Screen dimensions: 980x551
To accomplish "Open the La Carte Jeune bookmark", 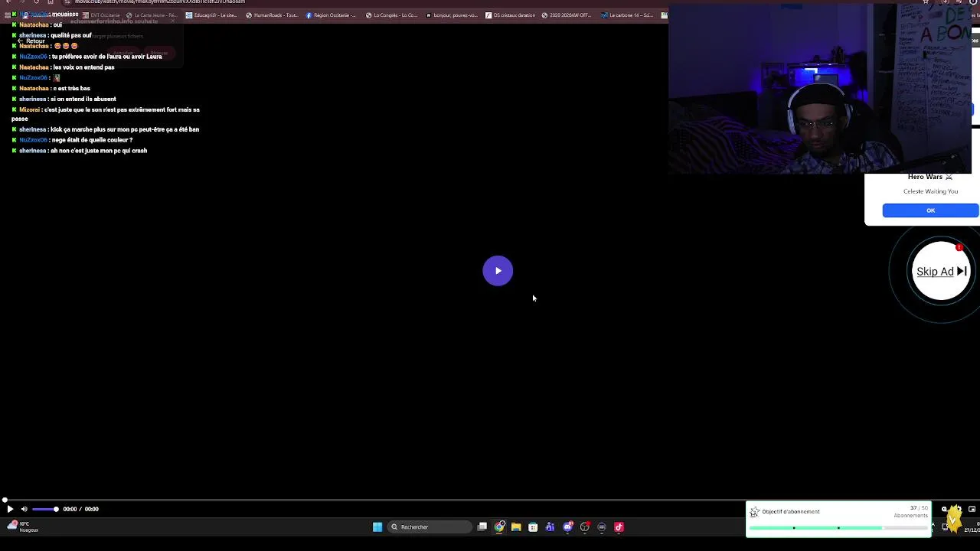I will (x=151, y=15).
